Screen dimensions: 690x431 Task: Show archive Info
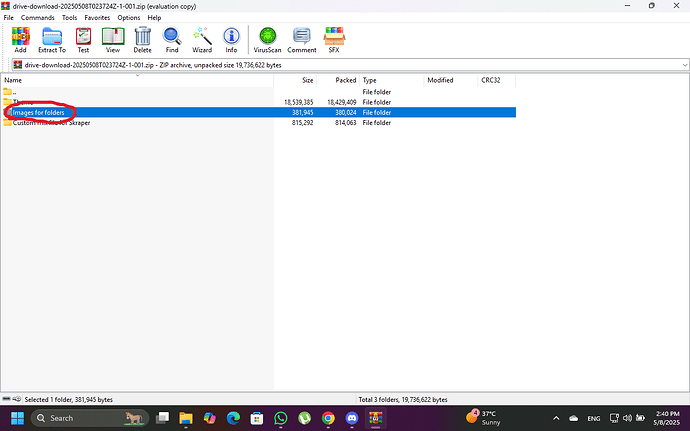click(231, 39)
